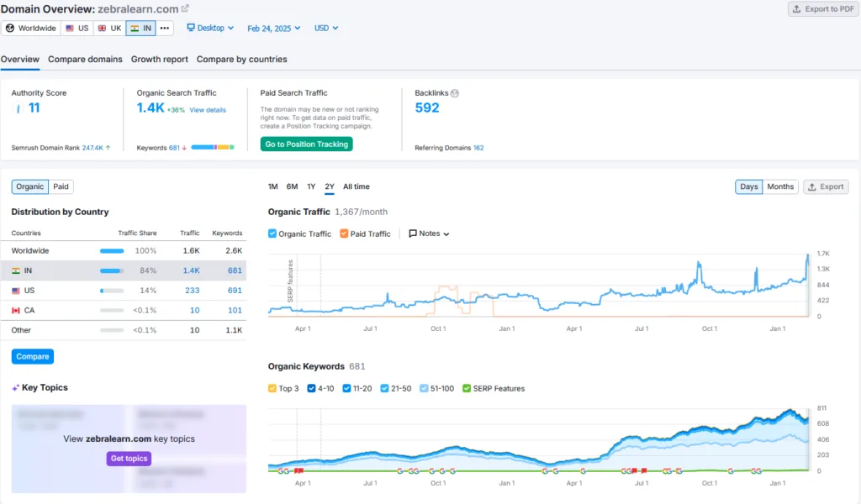Open the Backlinks 592 value
Viewport: 861px width, 504px height.
click(x=427, y=108)
